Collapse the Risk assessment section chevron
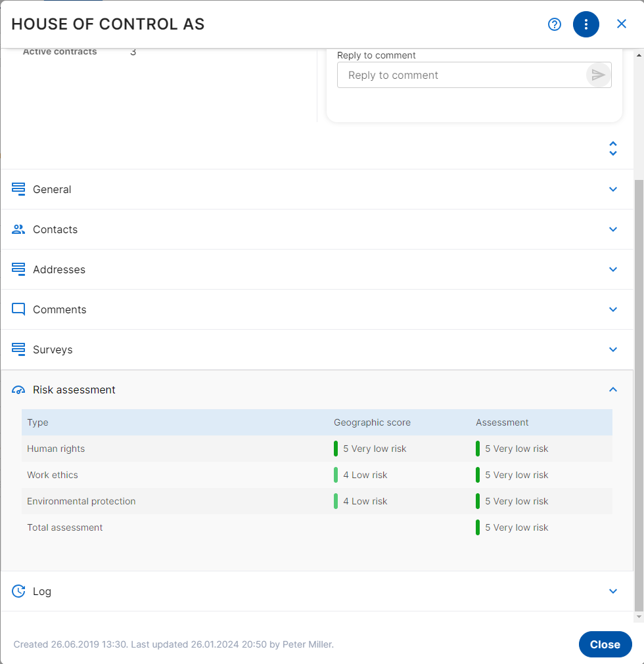 pos(613,389)
